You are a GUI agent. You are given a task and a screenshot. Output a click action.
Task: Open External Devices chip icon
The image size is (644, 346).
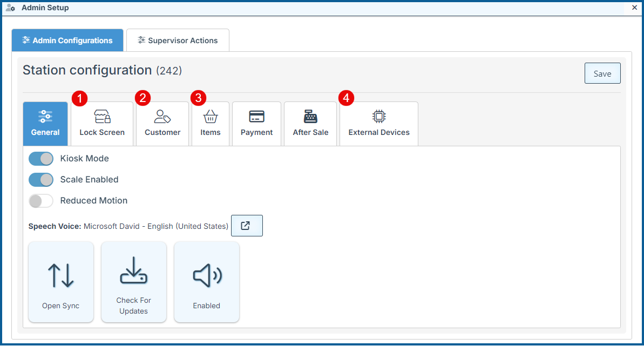[x=379, y=117]
